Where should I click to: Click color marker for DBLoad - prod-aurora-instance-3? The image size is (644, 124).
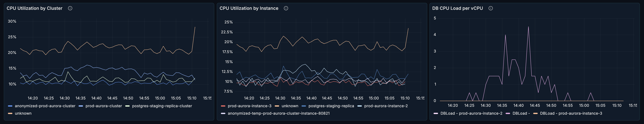(535, 114)
